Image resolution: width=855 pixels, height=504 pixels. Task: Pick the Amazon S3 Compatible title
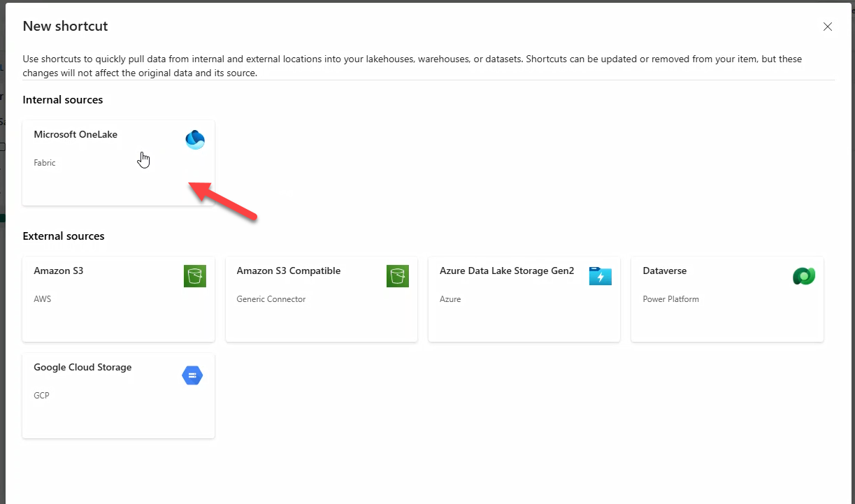pyautogui.click(x=288, y=271)
